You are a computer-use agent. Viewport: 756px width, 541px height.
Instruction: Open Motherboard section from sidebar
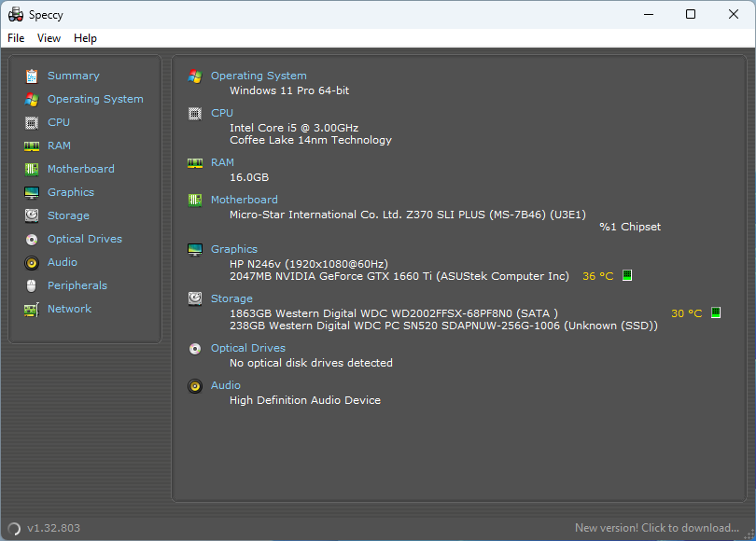[x=81, y=169]
